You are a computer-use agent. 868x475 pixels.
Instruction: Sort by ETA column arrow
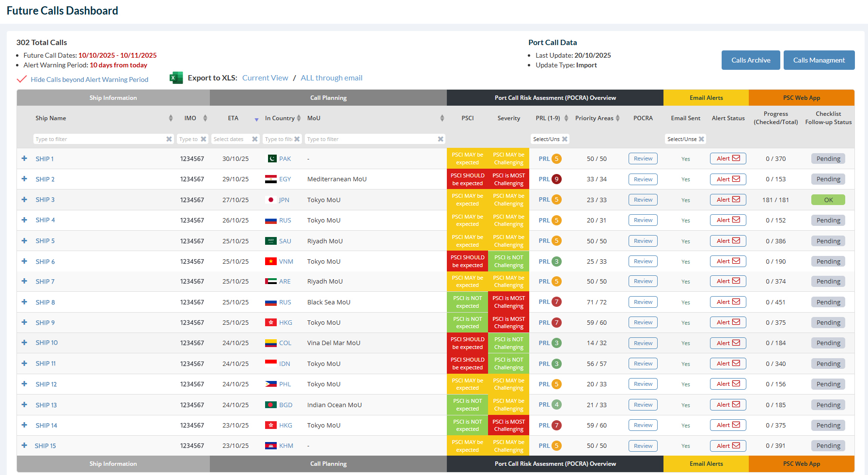[256, 119]
